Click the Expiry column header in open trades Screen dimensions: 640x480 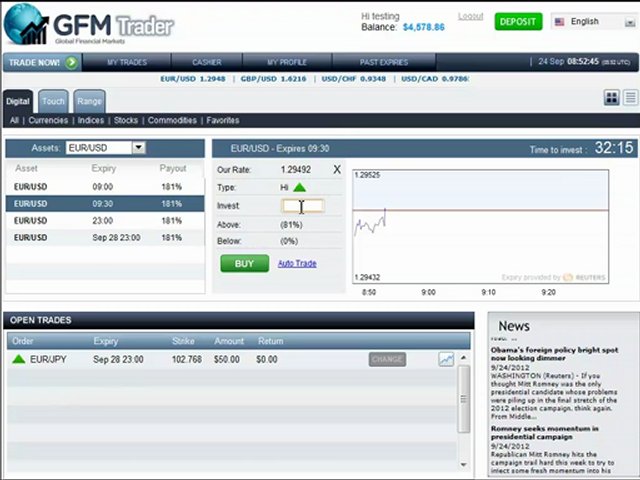[106, 341]
